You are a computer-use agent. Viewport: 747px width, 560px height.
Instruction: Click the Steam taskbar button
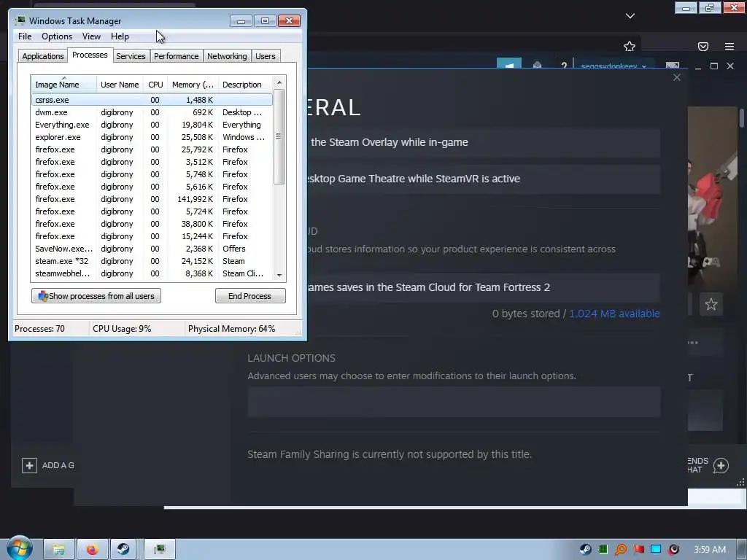pyautogui.click(x=123, y=550)
